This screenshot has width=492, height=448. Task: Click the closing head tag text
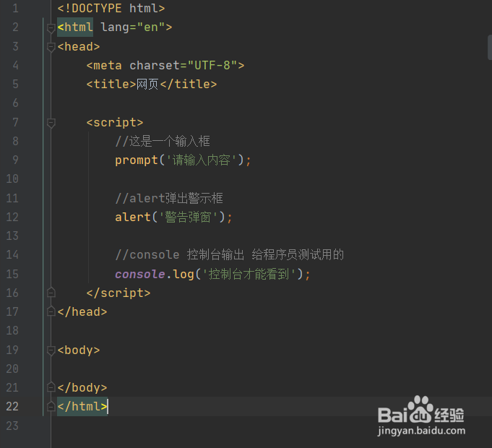point(82,312)
